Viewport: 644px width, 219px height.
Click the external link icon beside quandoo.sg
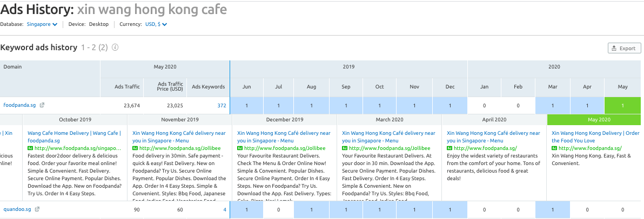pyautogui.click(x=37, y=209)
